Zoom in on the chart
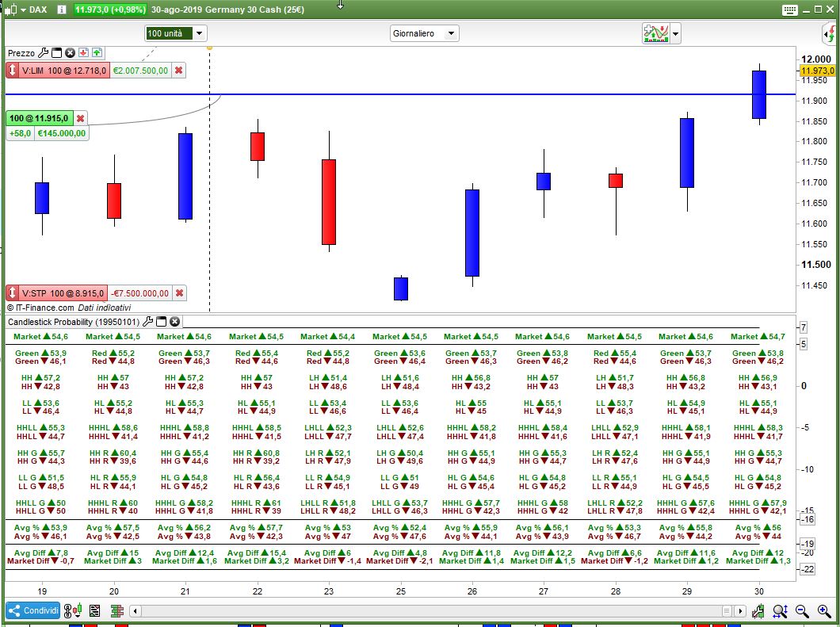This screenshot has width=840, height=627. 824,611
